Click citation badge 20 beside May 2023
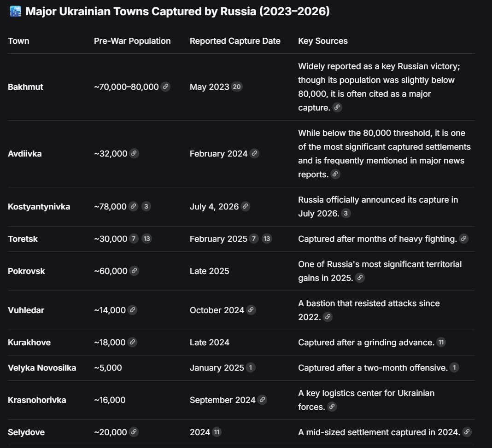The height and width of the screenshot is (448, 492). click(x=237, y=87)
